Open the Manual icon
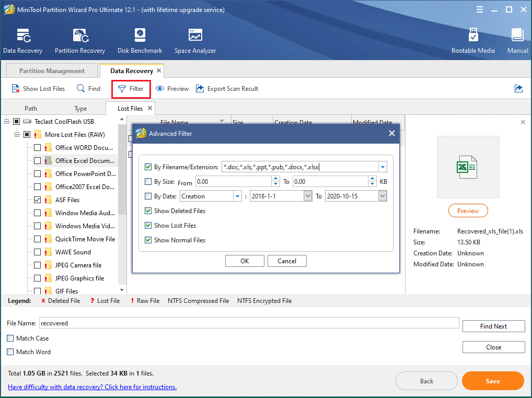The image size is (532, 398). coord(517,36)
